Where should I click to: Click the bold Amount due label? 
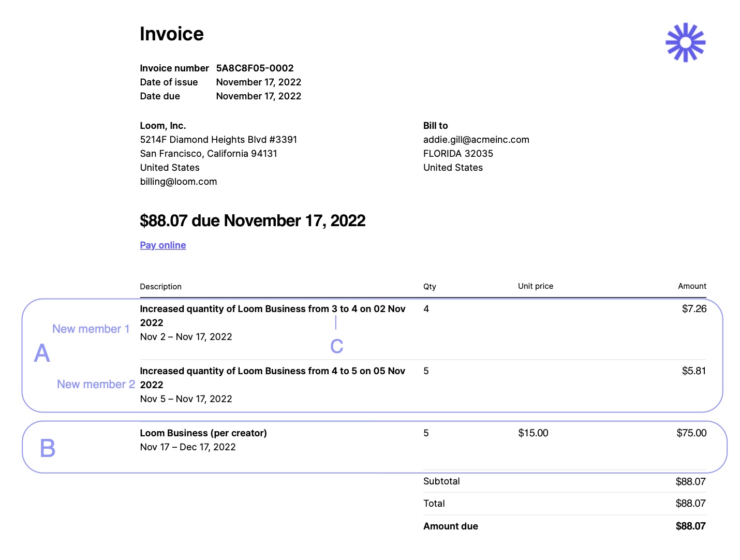pyautogui.click(x=450, y=526)
